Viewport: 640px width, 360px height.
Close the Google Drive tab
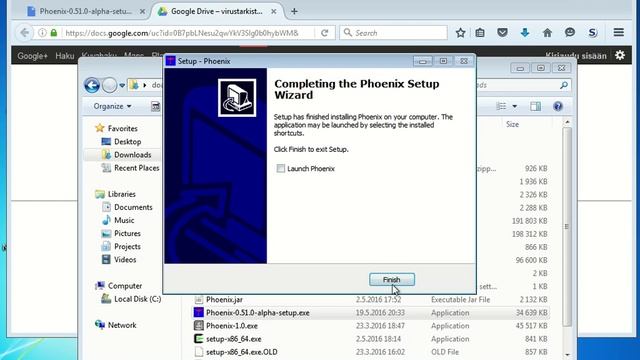click(x=274, y=11)
